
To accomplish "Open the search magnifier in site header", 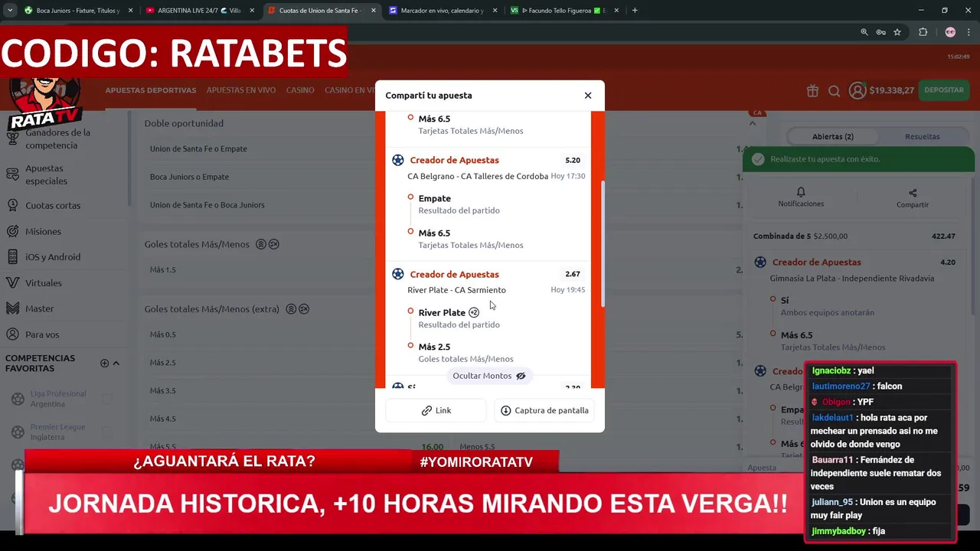I will coord(835,91).
